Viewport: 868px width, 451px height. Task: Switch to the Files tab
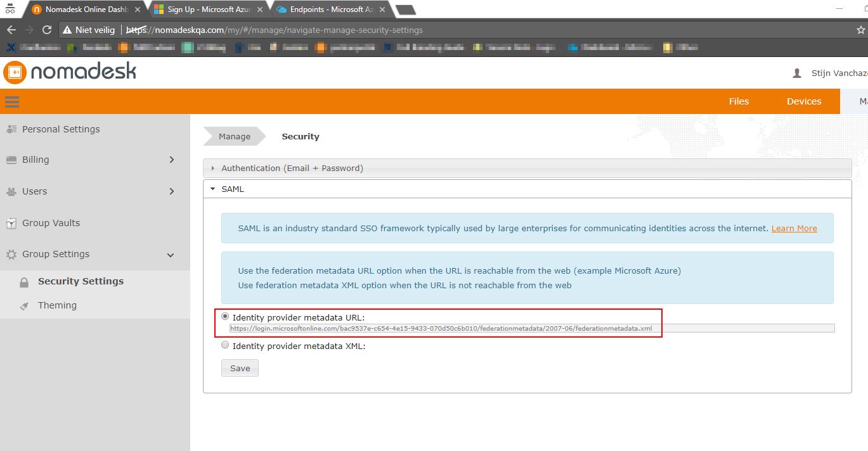tap(739, 101)
